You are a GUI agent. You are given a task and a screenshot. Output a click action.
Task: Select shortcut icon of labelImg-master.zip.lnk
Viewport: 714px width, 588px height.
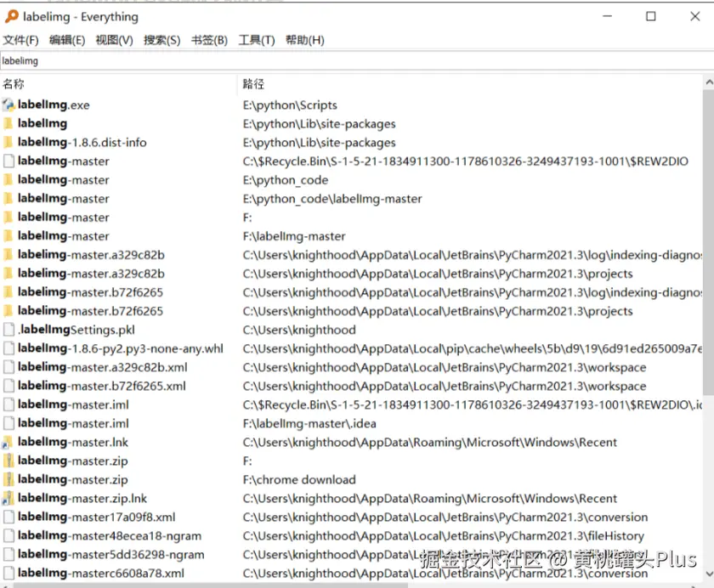pyautogui.click(x=8, y=498)
